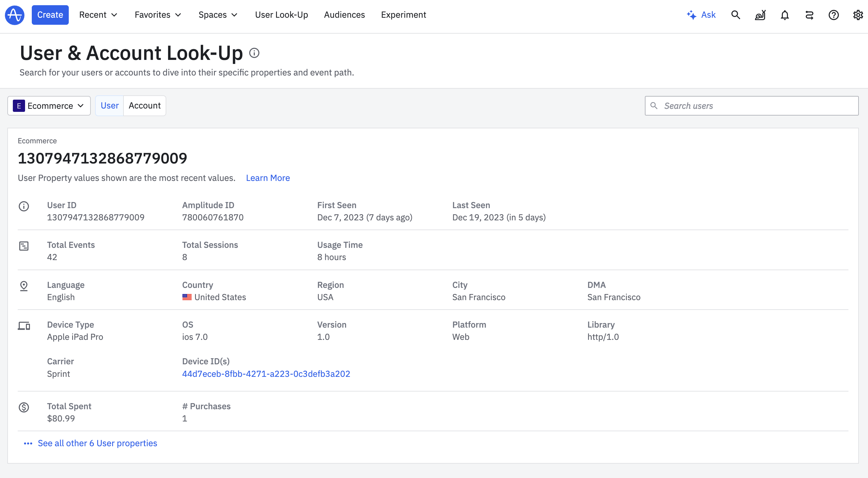
Task: Click the search magnifier in top bar
Action: (x=736, y=15)
